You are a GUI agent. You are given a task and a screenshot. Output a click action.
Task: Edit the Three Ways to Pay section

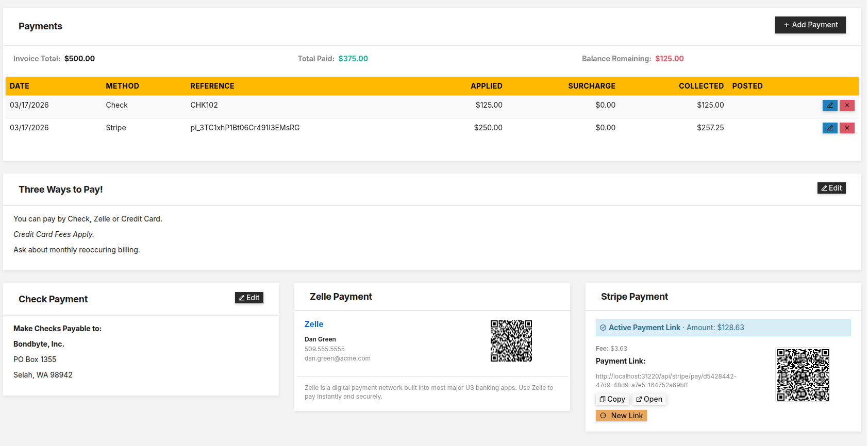[831, 188]
